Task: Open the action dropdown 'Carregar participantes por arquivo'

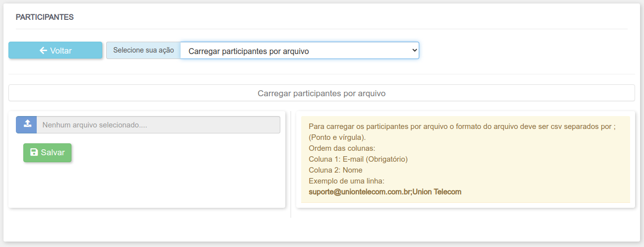Action: pos(300,51)
